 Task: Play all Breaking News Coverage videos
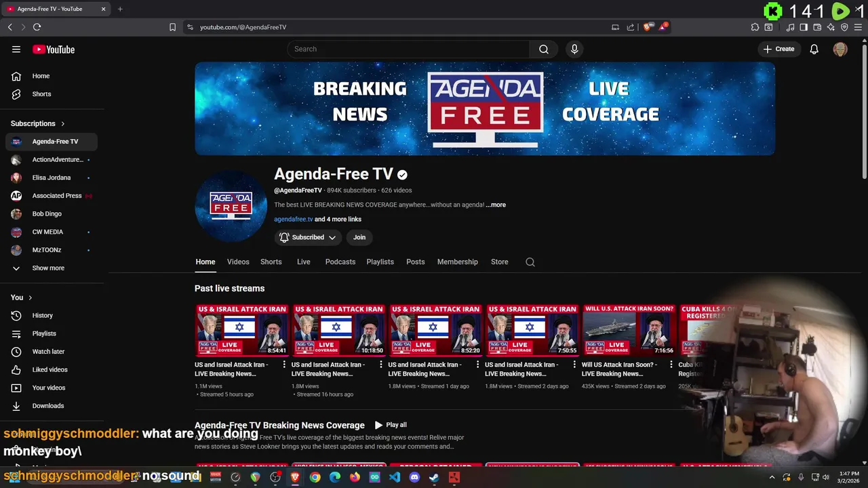click(x=391, y=425)
